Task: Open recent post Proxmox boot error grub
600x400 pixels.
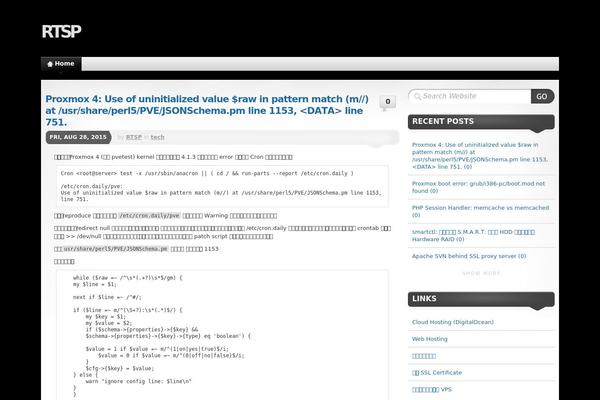Action: click(x=478, y=187)
